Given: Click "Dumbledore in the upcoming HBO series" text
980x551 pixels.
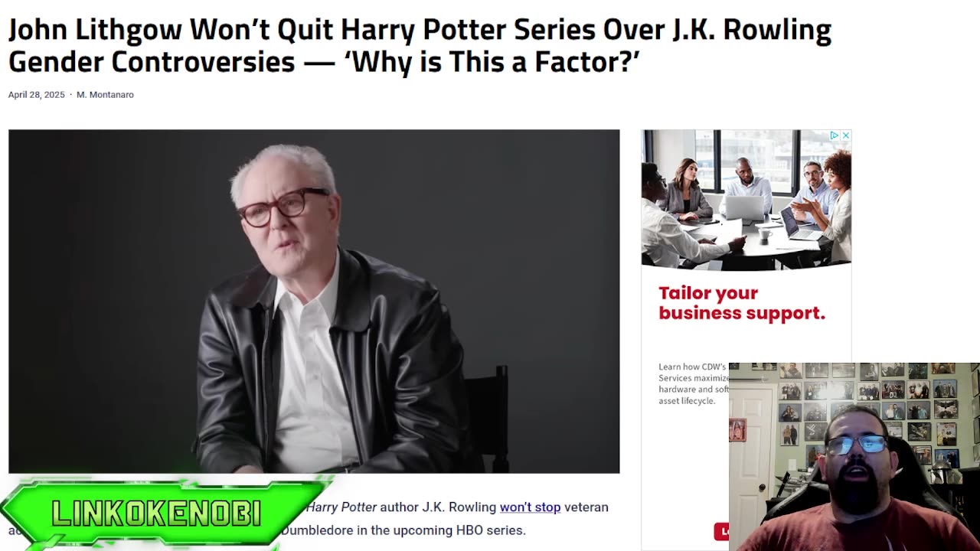Looking at the screenshot, I should tap(403, 530).
